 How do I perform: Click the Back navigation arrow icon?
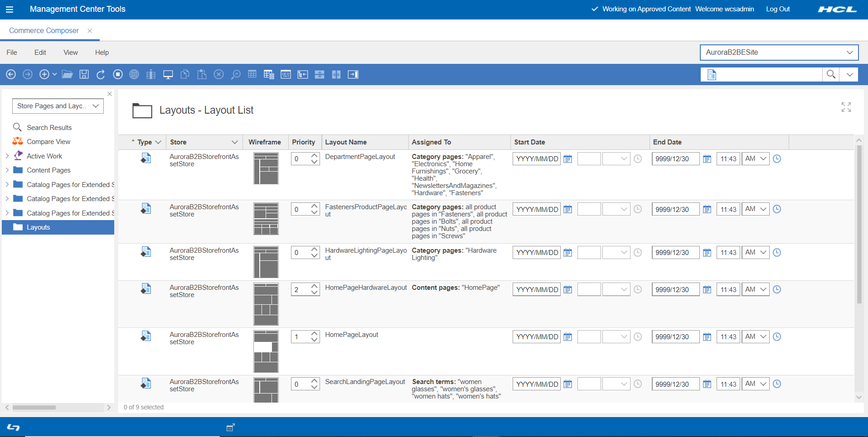pos(11,74)
